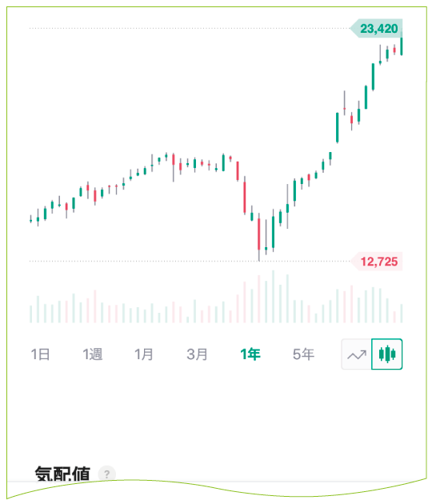
Task: Select the 1年 time range tab
Action: click(250, 354)
